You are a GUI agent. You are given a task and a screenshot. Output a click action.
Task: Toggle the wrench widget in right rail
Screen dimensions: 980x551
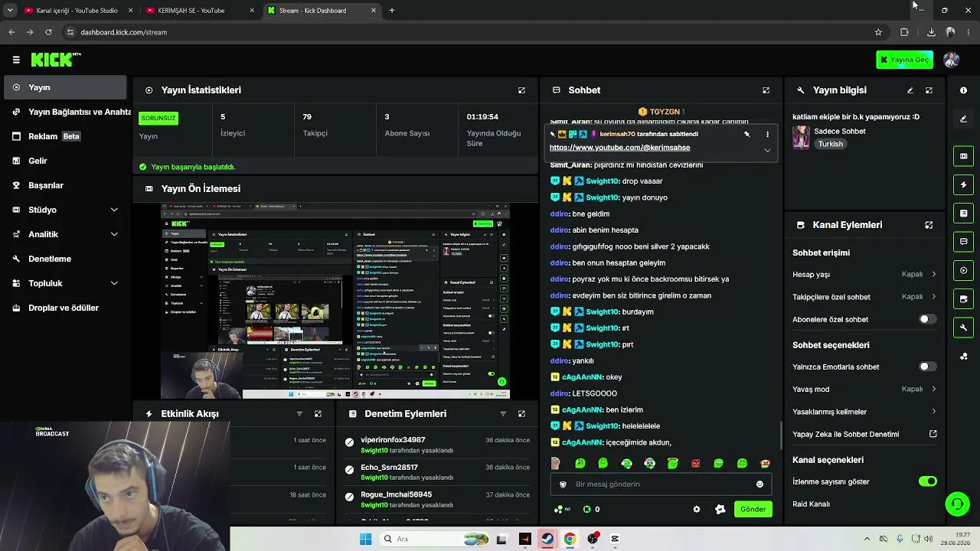point(963,328)
